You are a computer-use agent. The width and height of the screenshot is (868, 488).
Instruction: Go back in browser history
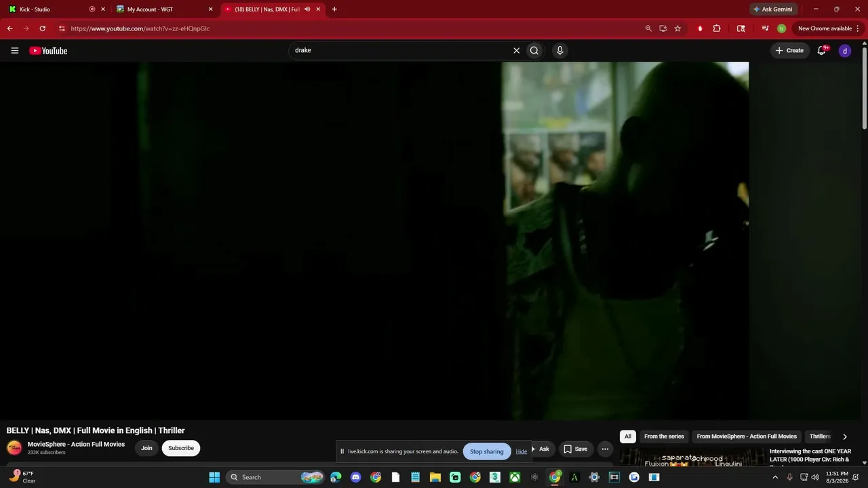tap(9, 28)
